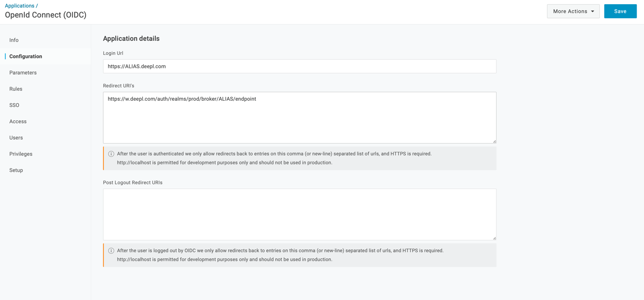Go to the Info section
Screen dimensions: 644x300
[x=14, y=40]
